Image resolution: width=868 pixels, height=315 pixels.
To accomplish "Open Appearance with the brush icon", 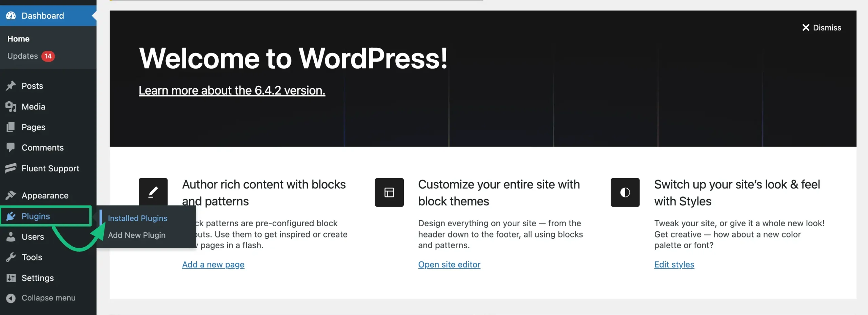I will click(11, 195).
